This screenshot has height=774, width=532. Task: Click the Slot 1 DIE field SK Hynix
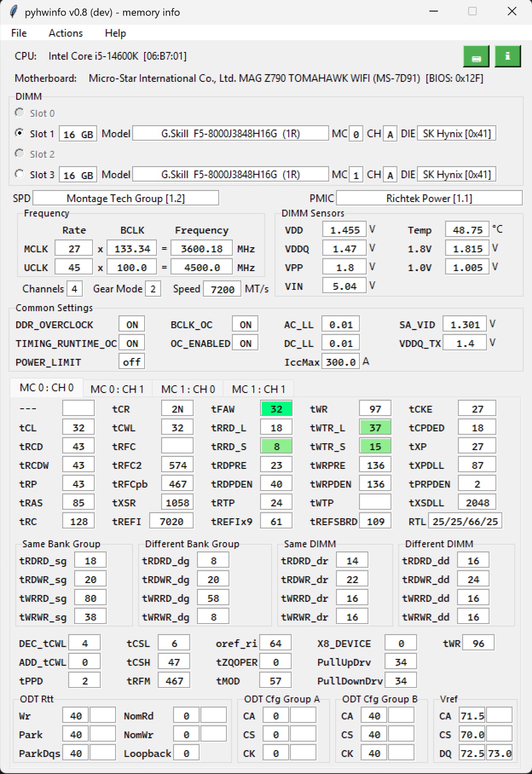tap(457, 134)
